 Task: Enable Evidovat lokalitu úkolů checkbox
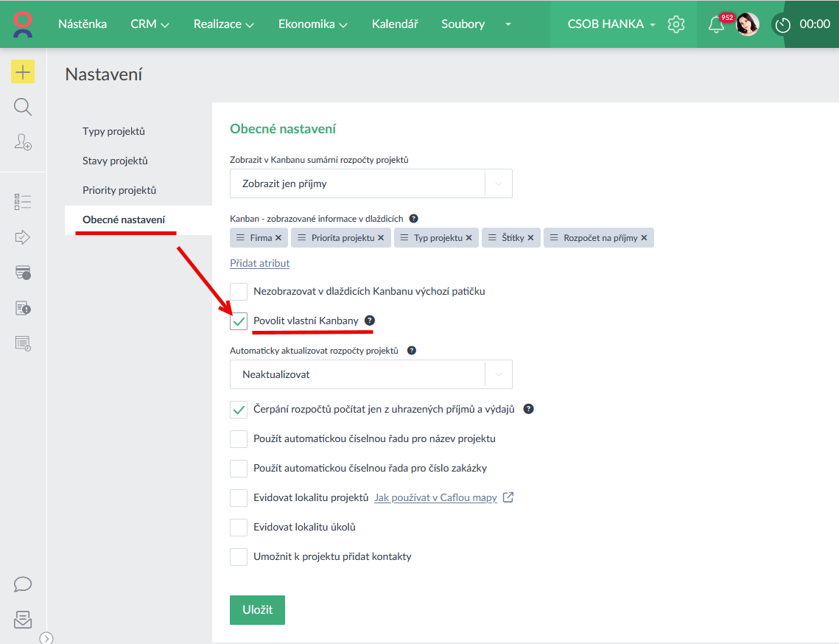pyautogui.click(x=239, y=528)
